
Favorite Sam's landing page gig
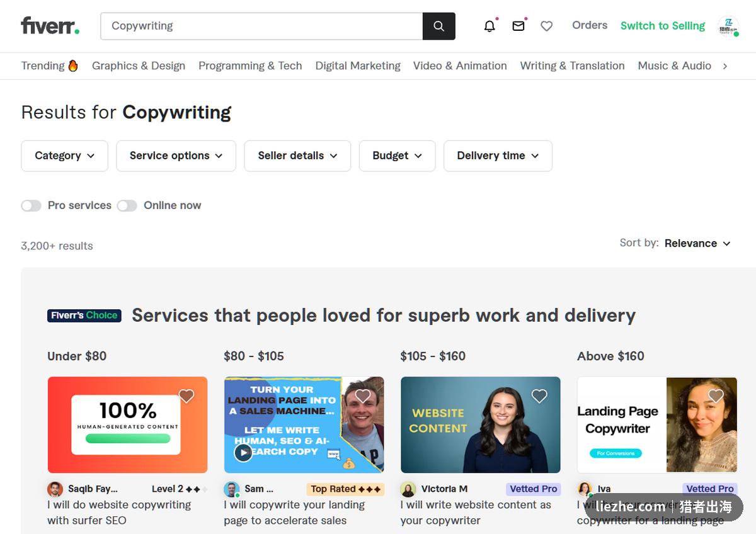[363, 396]
